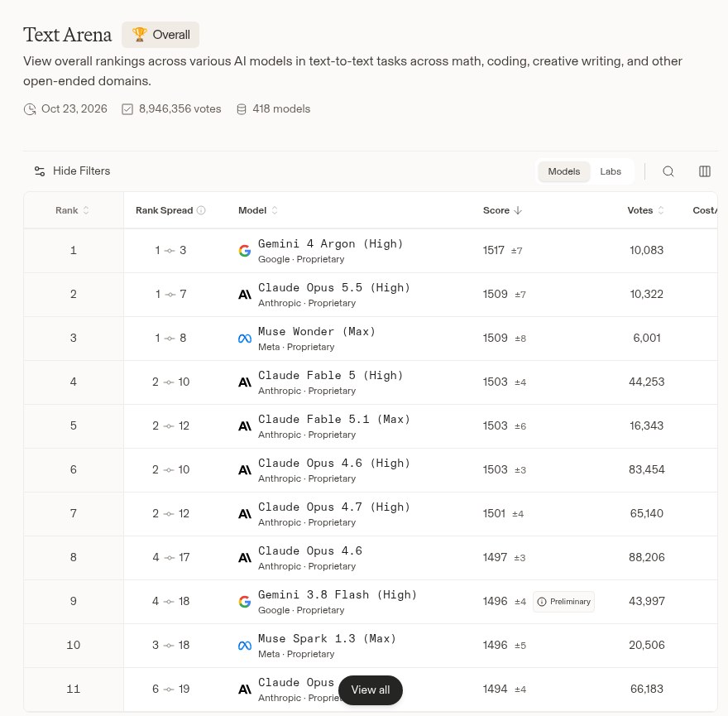
Task: Open Gemini 3.8 Flash (High) model
Action: (338, 594)
